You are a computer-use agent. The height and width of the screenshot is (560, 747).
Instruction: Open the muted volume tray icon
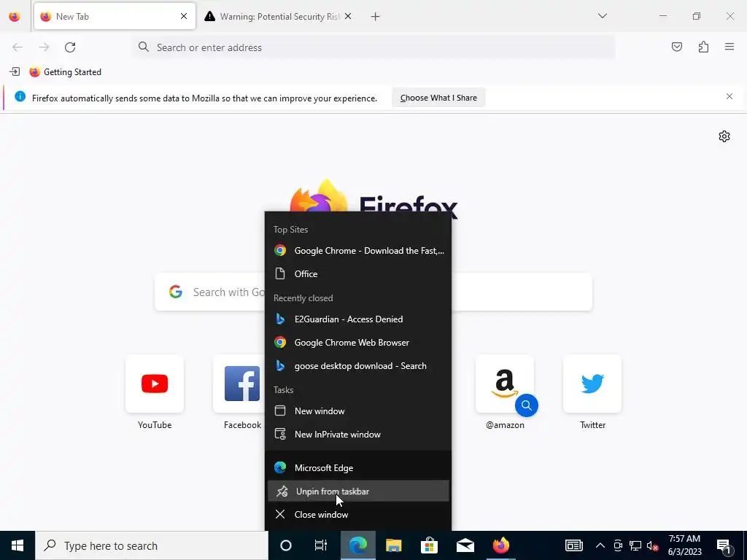(x=653, y=545)
